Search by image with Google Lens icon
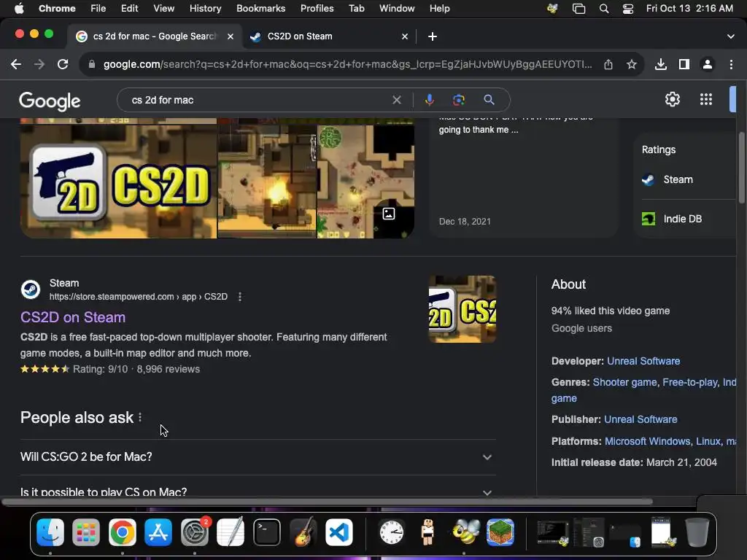Screen dimensions: 747x560 [458, 100]
